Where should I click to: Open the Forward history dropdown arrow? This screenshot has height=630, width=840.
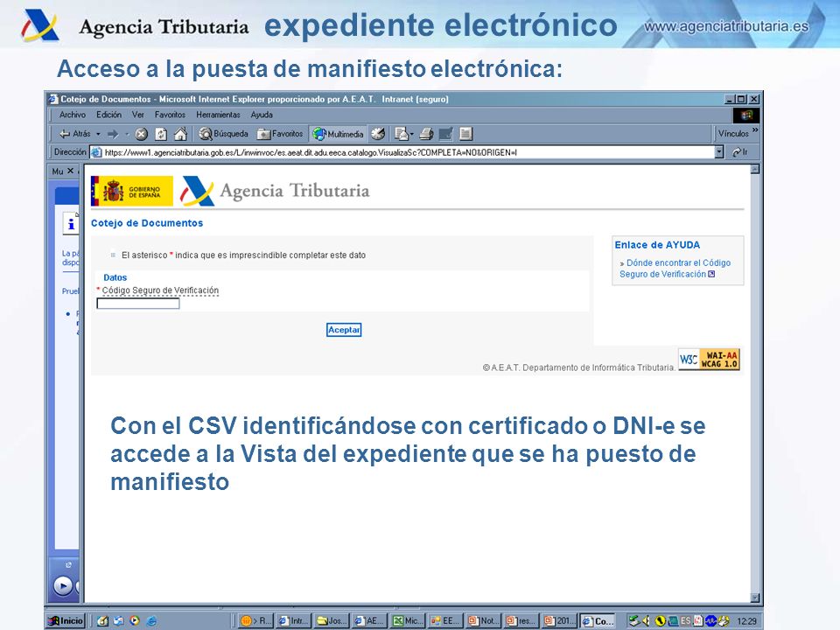coord(126,134)
